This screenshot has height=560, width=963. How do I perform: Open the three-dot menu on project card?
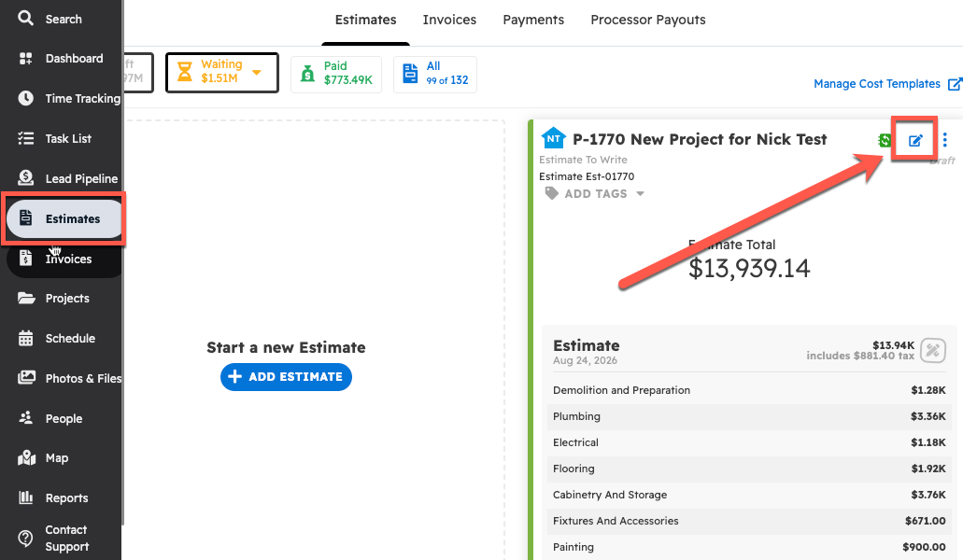coord(944,141)
